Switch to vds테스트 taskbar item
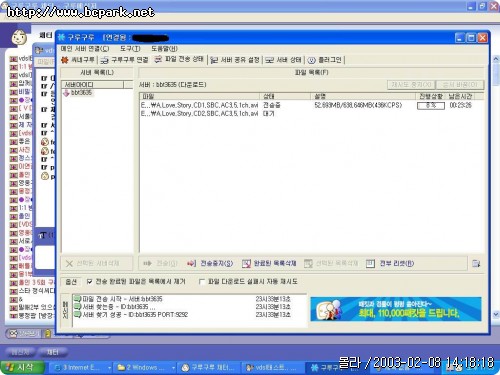Viewport: 500px width, 375px height. [272, 367]
